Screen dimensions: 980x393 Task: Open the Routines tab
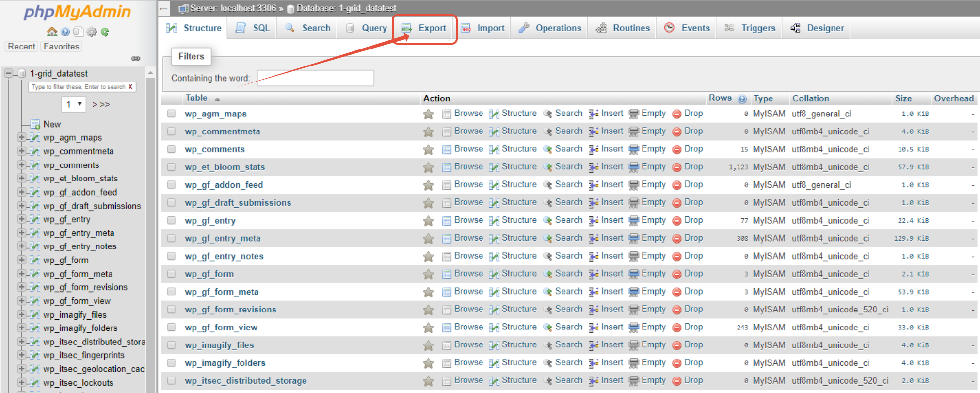pyautogui.click(x=623, y=28)
